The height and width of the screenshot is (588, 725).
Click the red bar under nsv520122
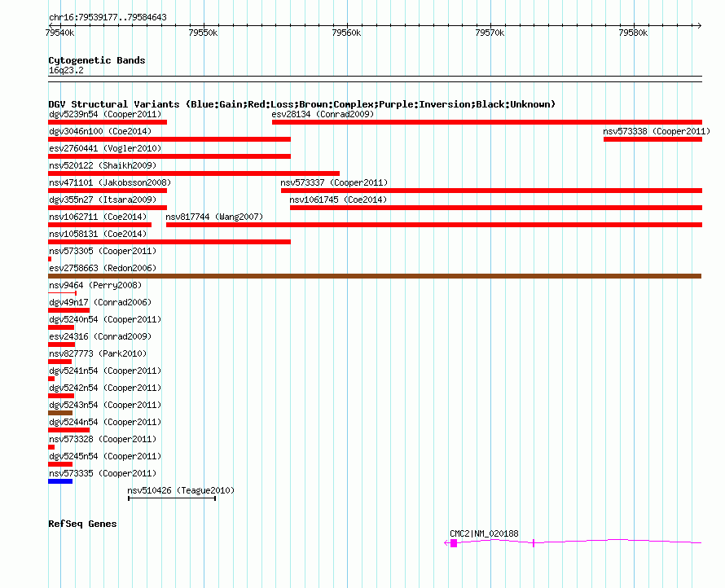(x=194, y=173)
